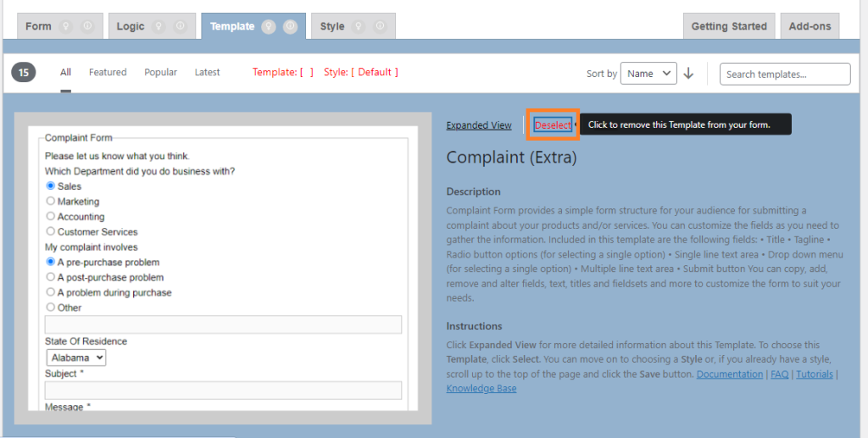This screenshot has height=438, width=868.
Task: Show the Featured templates filter
Action: 108,72
